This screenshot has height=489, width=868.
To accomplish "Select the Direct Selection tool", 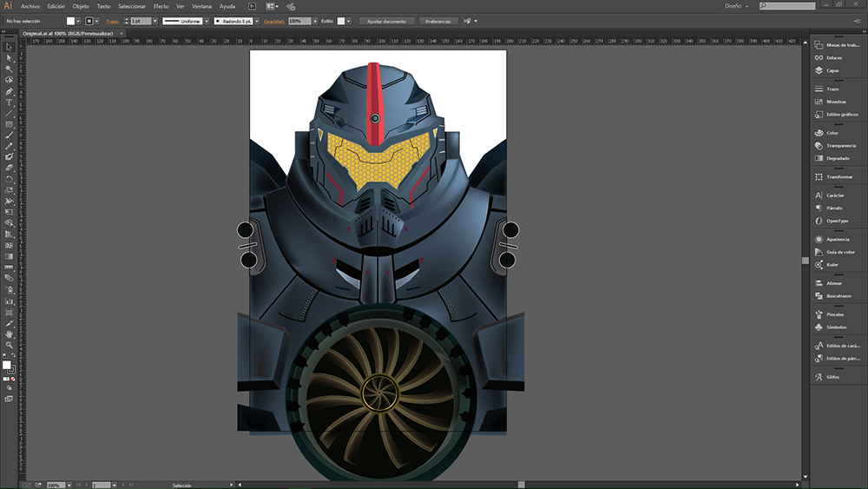I will (9, 58).
